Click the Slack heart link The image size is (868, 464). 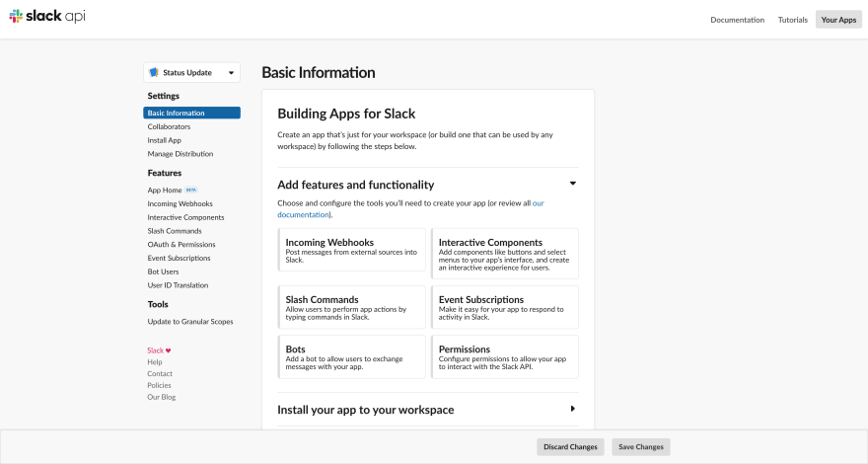coord(159,350)
